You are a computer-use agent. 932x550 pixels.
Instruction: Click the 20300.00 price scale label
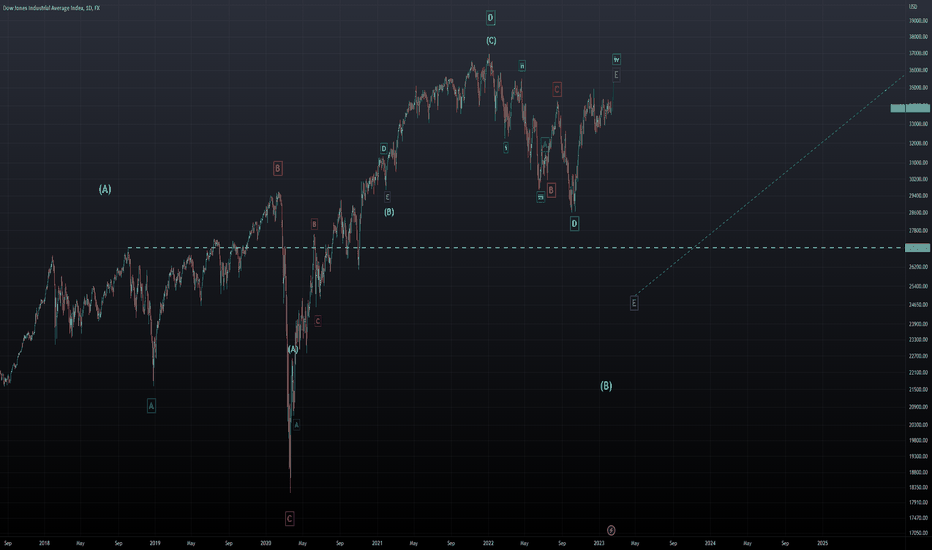pyautogui.click(x=918, y=425)
